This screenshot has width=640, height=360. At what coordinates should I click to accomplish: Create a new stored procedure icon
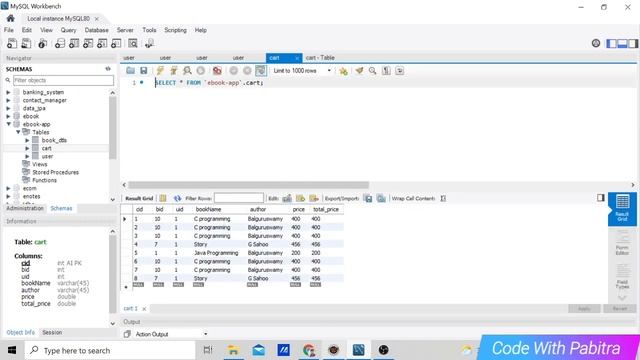(x=102, y=43)
